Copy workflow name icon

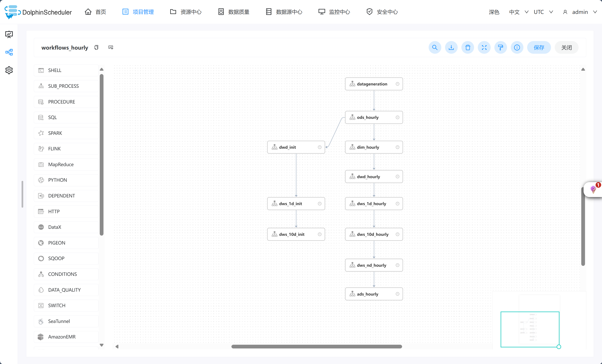point(96,47)
